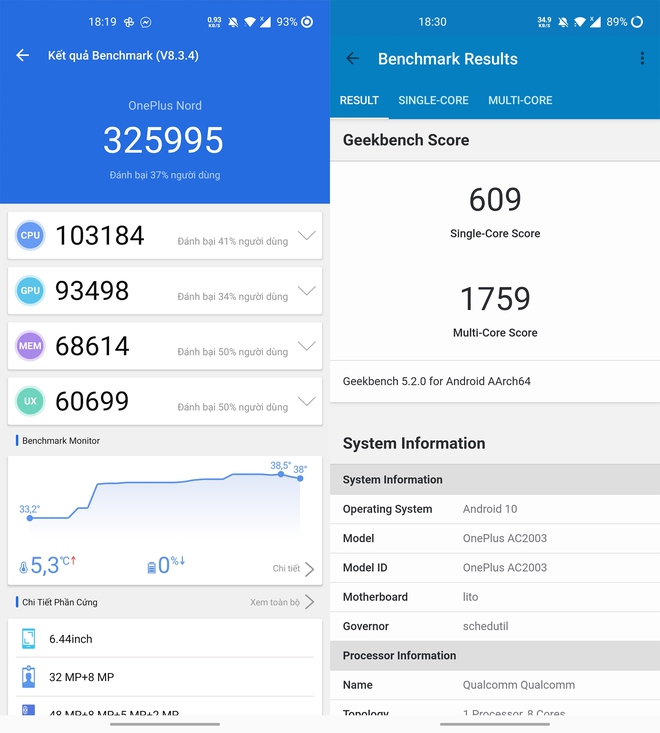Tap the Messenger notification icon in status bar
Screen dimensions: 660x733
coord(146,22)
